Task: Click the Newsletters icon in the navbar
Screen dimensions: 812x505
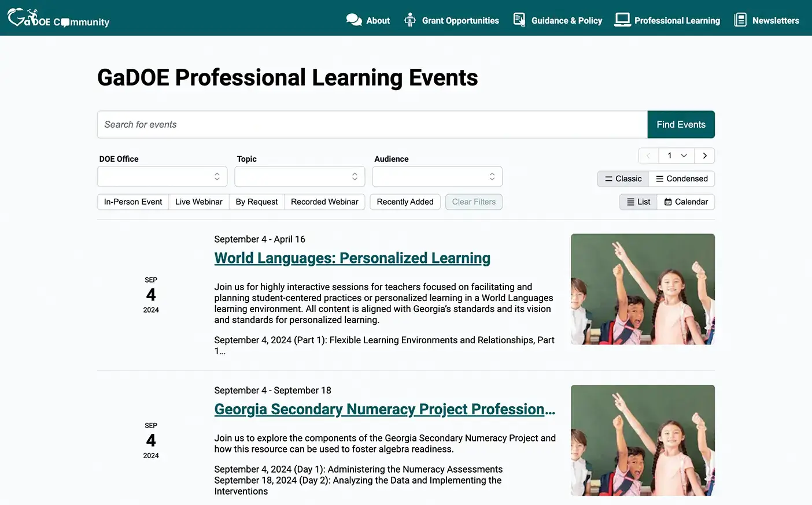Action: (x=740, y=19)
